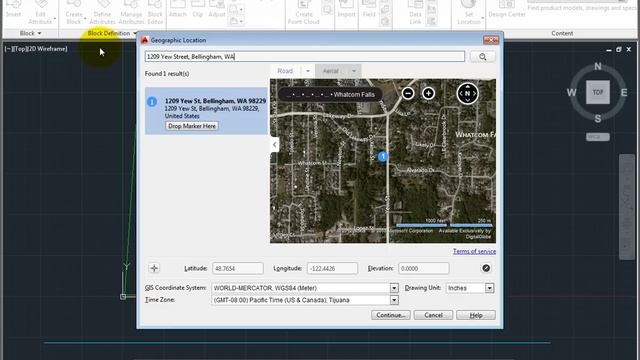Zoom in the map with plus button
Viewport: 640px width, 360px height.
428,93
